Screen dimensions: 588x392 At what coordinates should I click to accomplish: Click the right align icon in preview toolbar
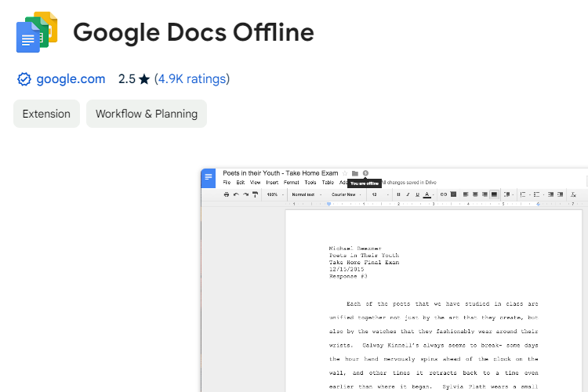tap(485, 194)
